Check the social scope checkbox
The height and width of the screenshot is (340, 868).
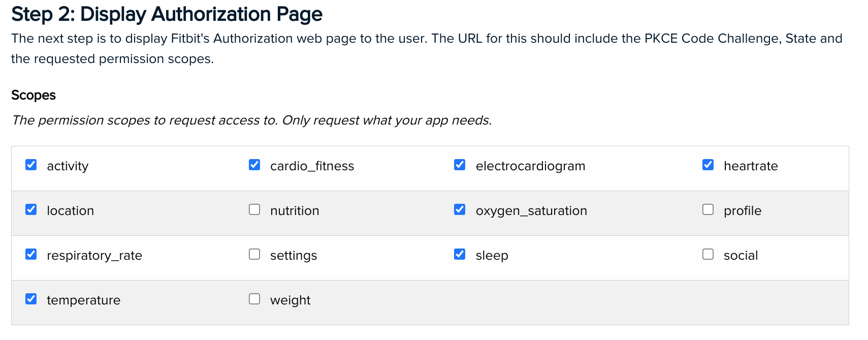click(708, 255)
